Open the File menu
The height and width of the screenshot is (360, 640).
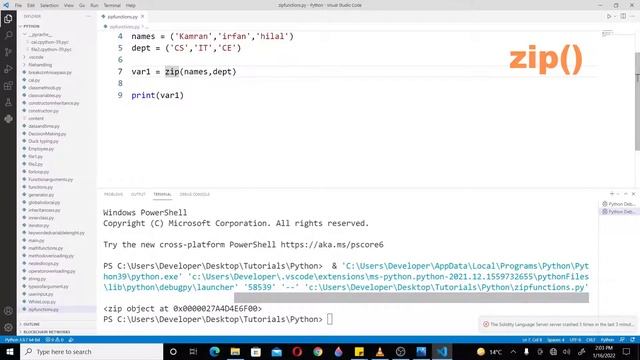(x=18, y=5)
